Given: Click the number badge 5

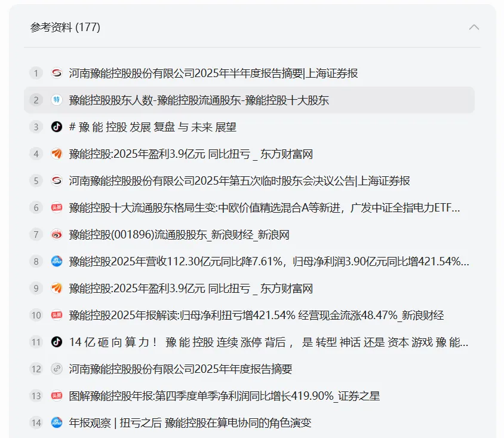Looking at the screenshot, I should pyautogui.click(x=36, y=180).
